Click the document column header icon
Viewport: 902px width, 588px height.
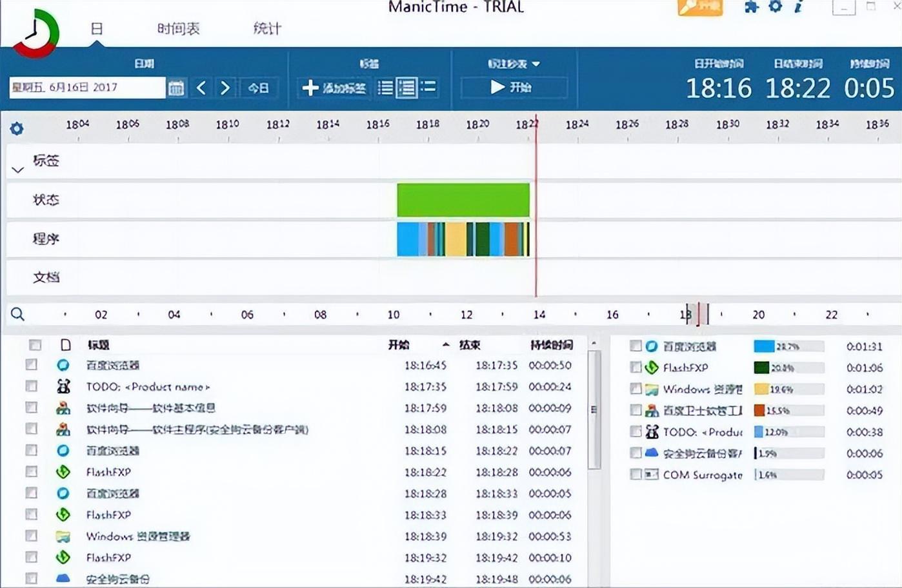(65, 345)
